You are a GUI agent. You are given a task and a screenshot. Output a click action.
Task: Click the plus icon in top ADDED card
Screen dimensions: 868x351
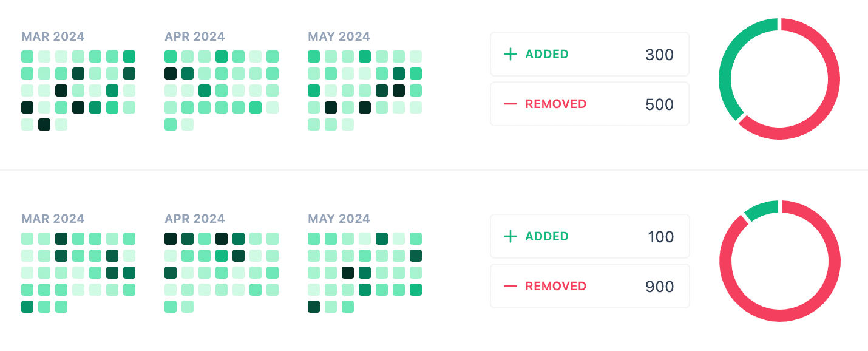click(x=510, y=54)
